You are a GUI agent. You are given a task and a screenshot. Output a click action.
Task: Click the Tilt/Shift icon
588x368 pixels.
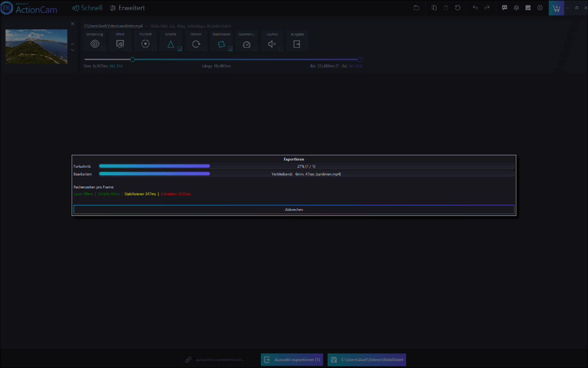pos(145,44)
